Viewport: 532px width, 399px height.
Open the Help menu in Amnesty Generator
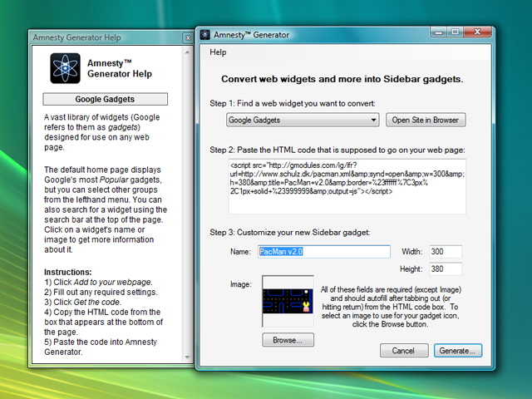[x=218, y=52]
